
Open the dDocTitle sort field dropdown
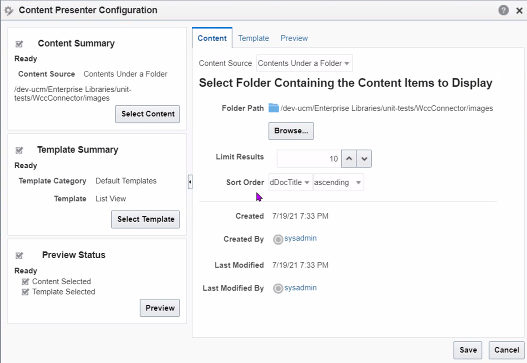click(x=290, y=182)
